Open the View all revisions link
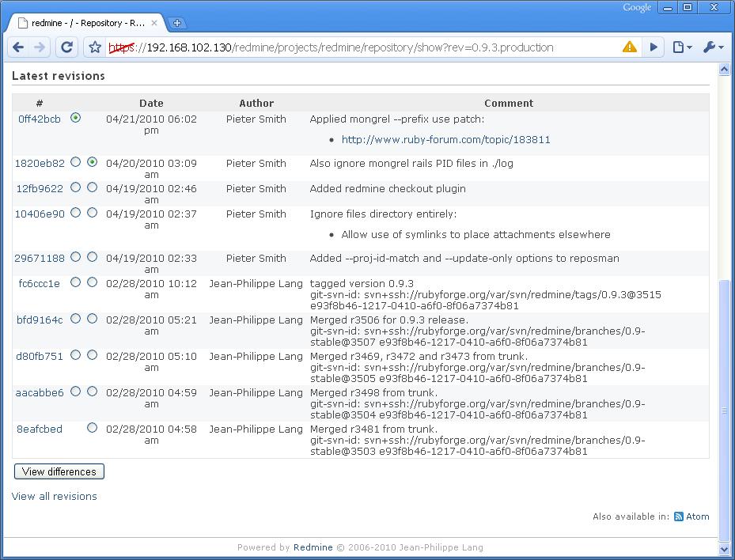The image size is (735, 560). coord(54,496)
